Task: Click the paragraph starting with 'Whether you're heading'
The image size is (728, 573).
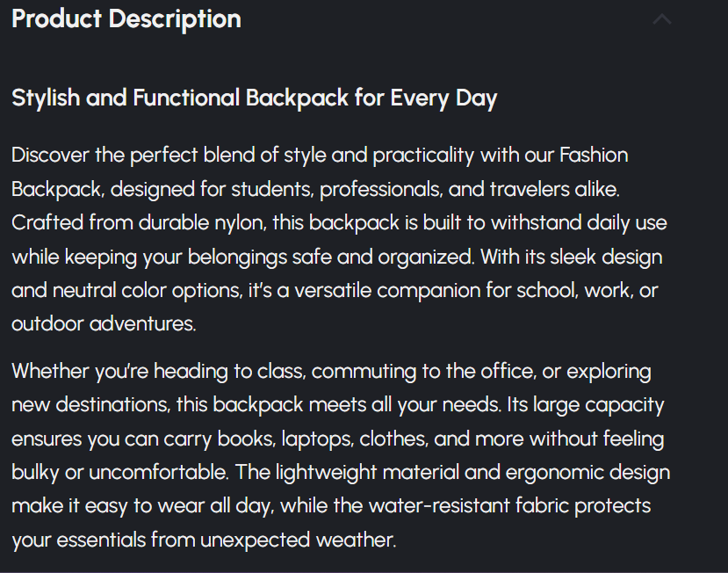Action: [339, 454]
